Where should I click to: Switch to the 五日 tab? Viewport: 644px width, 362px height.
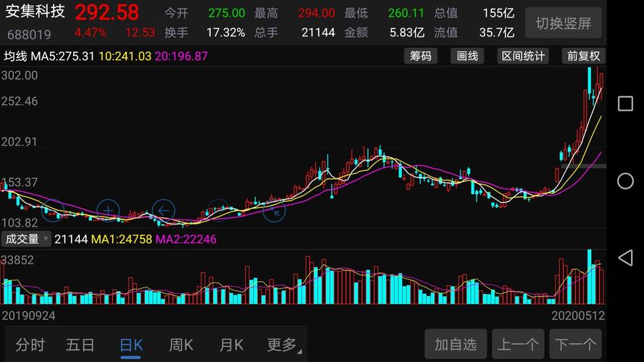80,345
